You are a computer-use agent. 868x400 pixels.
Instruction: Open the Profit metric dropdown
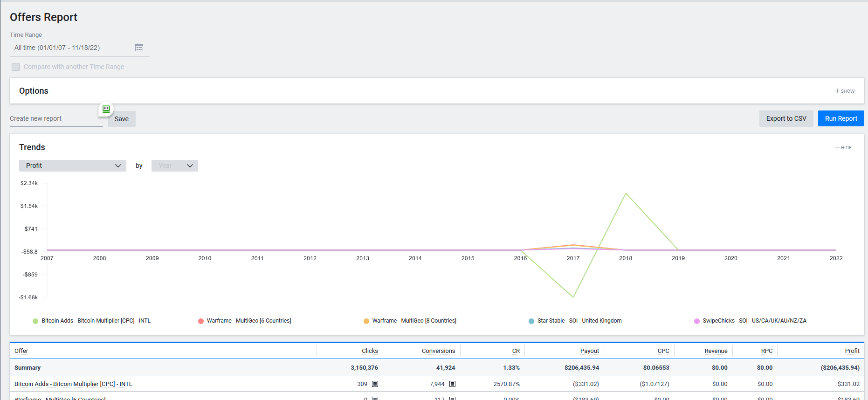[73, 166]
